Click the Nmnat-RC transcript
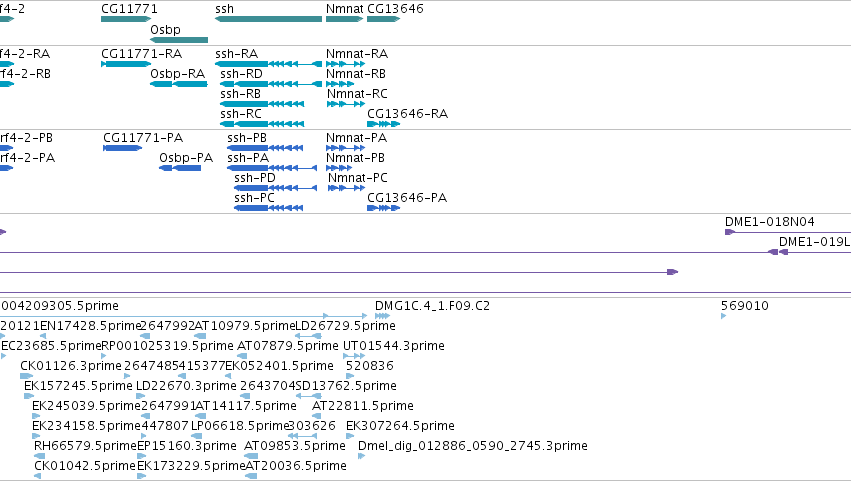The width and height of the screenshot is (851, 481). point(346,104)
